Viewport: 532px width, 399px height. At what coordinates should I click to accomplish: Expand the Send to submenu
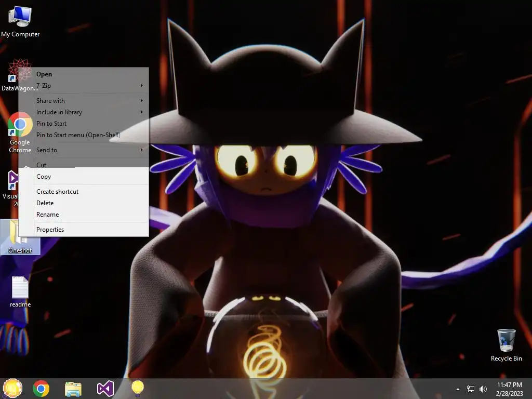pyautogui.click(x=84, y=150)
